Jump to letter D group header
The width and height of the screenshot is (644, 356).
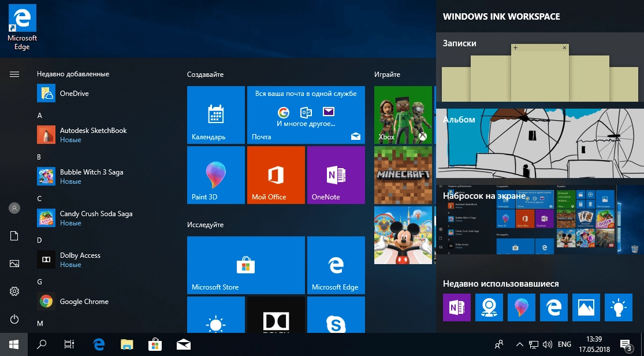click(x=39, y=240)
